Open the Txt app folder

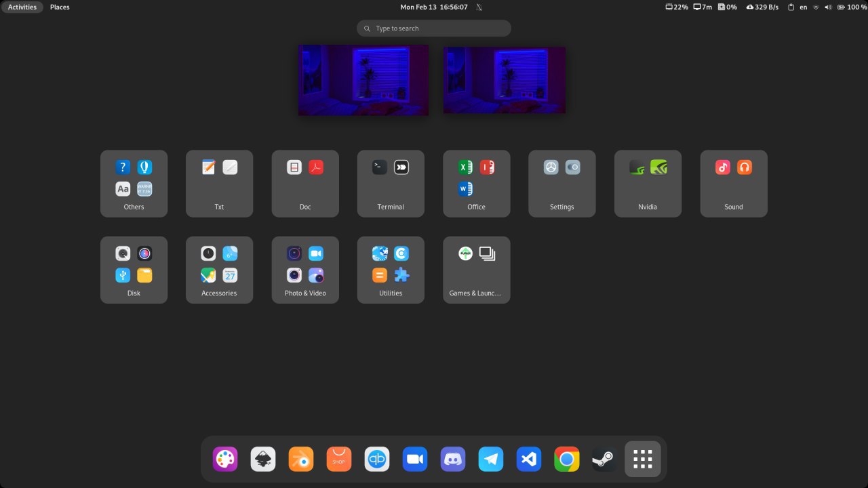[219, 184]
